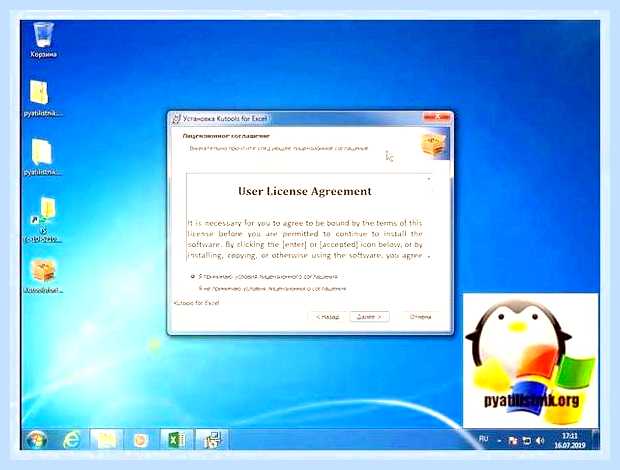
Task: Open the clock showing 17:11 16.07.2019
Action: tap(569, 440)
